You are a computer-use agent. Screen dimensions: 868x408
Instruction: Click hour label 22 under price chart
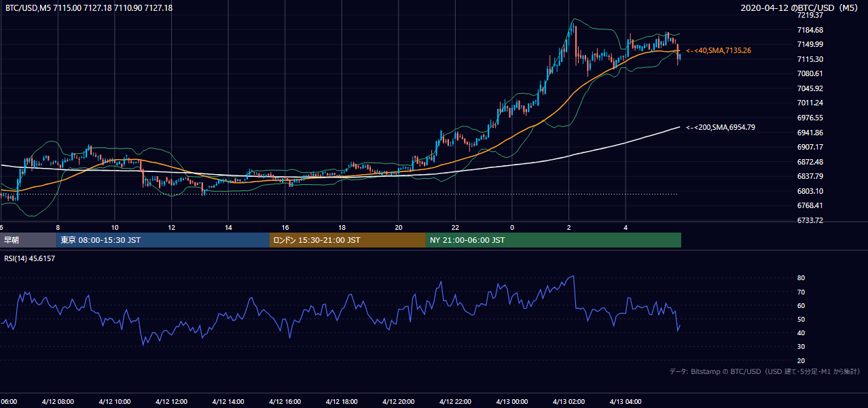click(455, 227)
